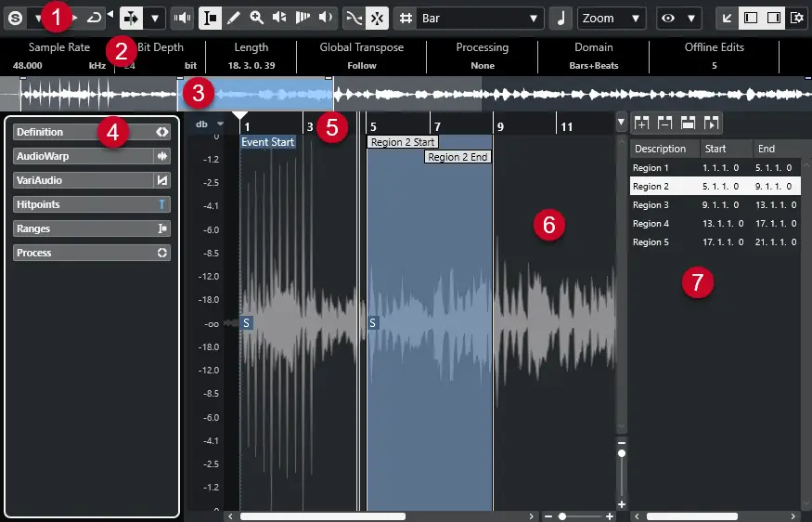Screen dimensions: 812x522
Task: Click the Event Start marker label
Action: (x=268, y=142)
